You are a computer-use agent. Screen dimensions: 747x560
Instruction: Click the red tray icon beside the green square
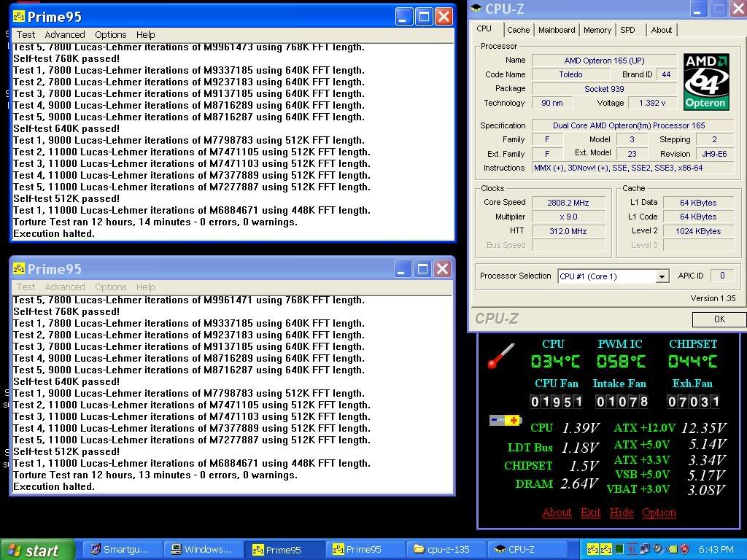(x=632, y=549)
